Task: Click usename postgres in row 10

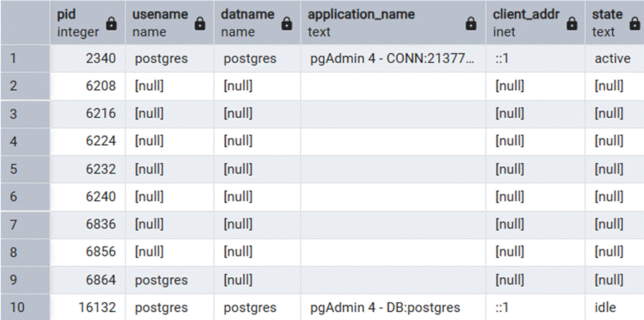Action: point(170,307)
